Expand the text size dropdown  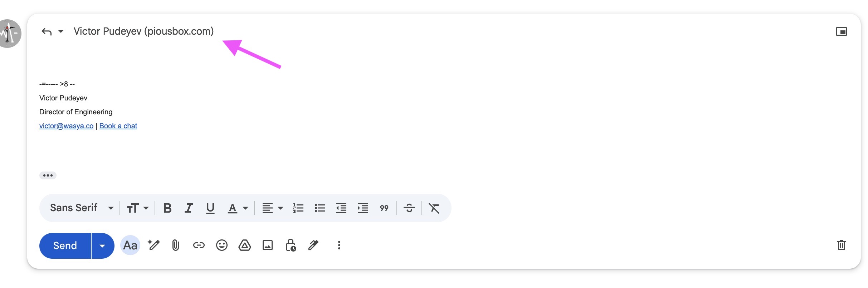point(138,208)
